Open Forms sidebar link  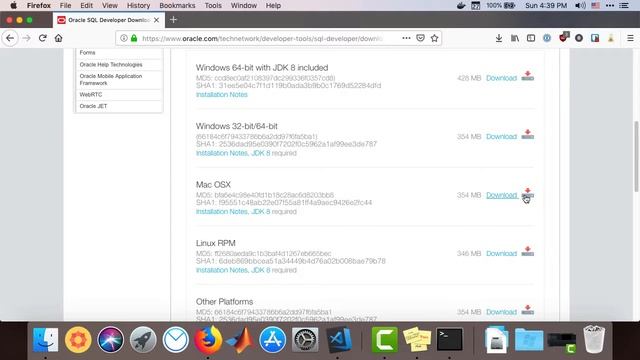coord(87,53)
